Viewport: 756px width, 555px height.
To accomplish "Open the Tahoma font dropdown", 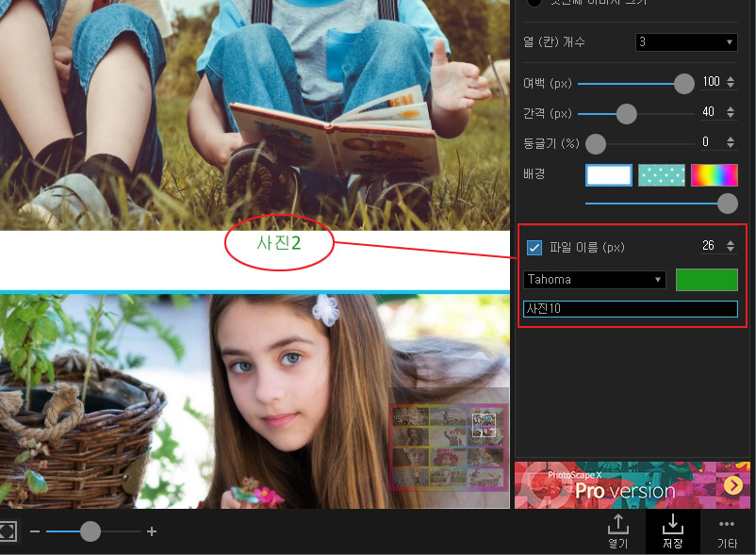I will coord(595,280).
